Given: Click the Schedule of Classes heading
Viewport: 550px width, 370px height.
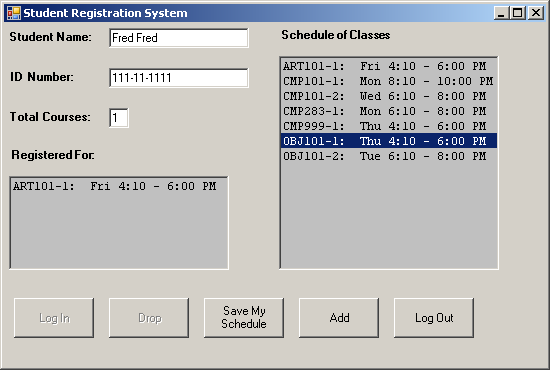Looking at the screenshot, I should 336,35.
